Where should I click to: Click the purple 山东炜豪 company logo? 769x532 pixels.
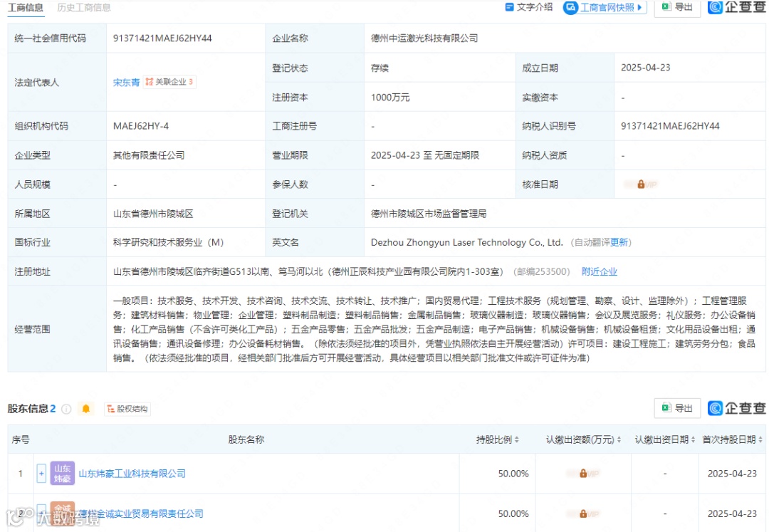pos(62,473)
